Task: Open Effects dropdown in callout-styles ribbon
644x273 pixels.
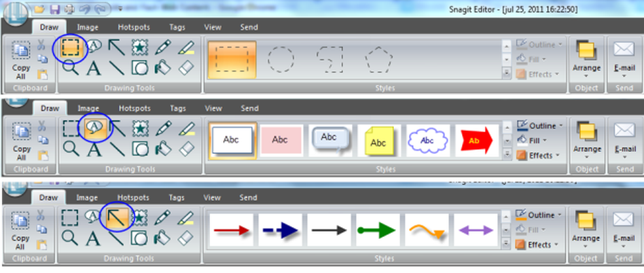Action: [x=538, y=155]
